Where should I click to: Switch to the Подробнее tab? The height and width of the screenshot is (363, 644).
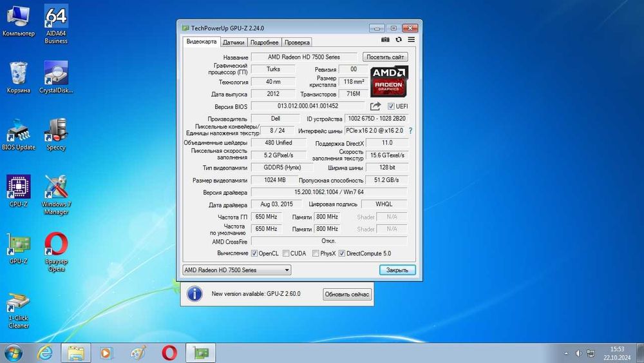coord(265,43)
